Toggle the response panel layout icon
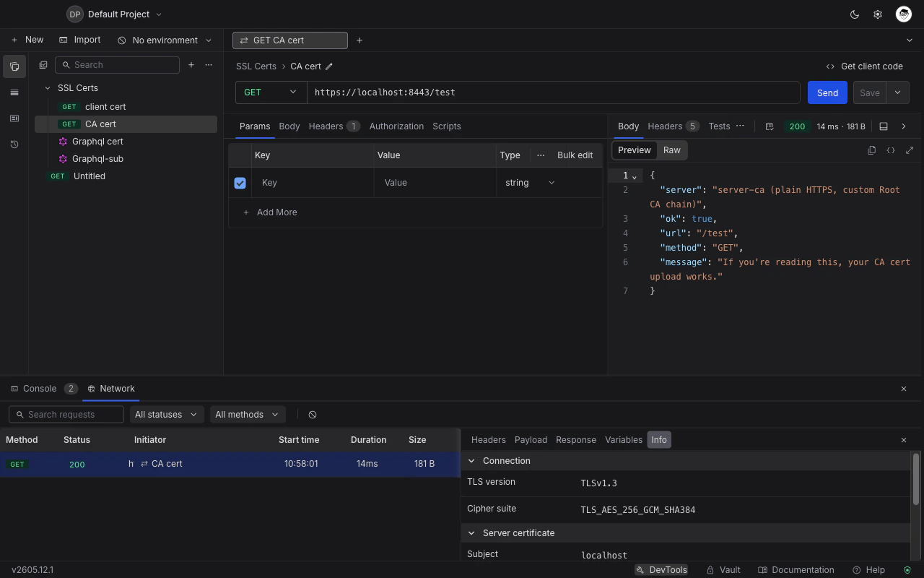 (x=884, y=126)
